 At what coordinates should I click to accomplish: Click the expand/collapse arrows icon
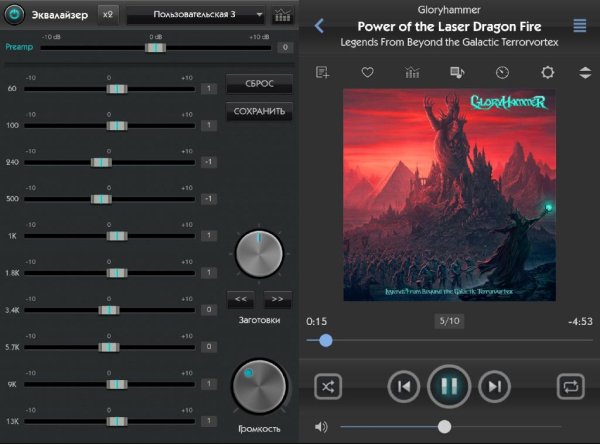tap(585, 72)
